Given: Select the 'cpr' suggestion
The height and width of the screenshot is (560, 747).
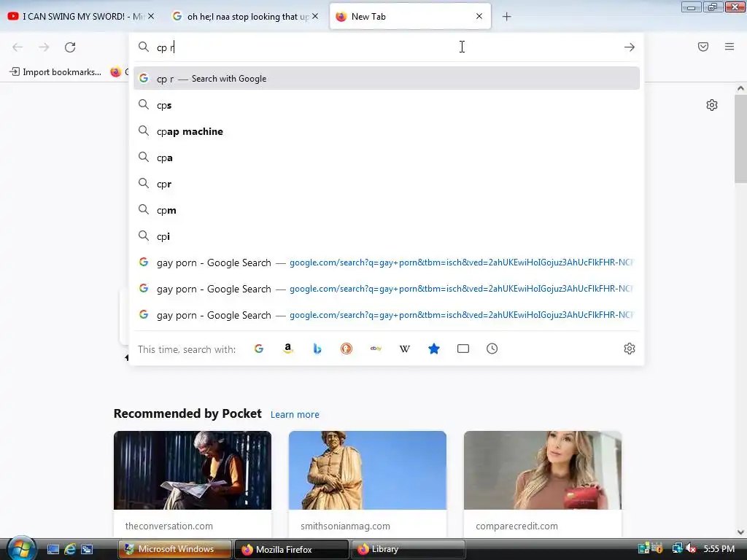Looking at the screenshot, I should [x=387, y=184].
